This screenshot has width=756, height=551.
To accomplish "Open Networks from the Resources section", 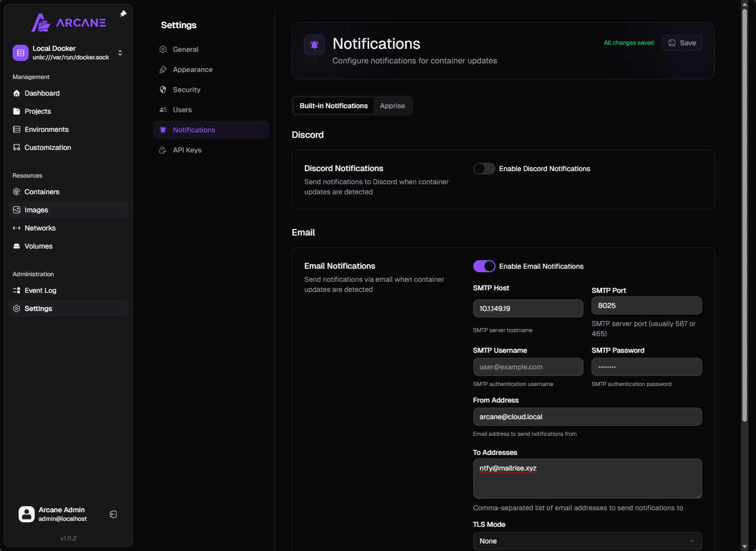I will click(17, 228).
